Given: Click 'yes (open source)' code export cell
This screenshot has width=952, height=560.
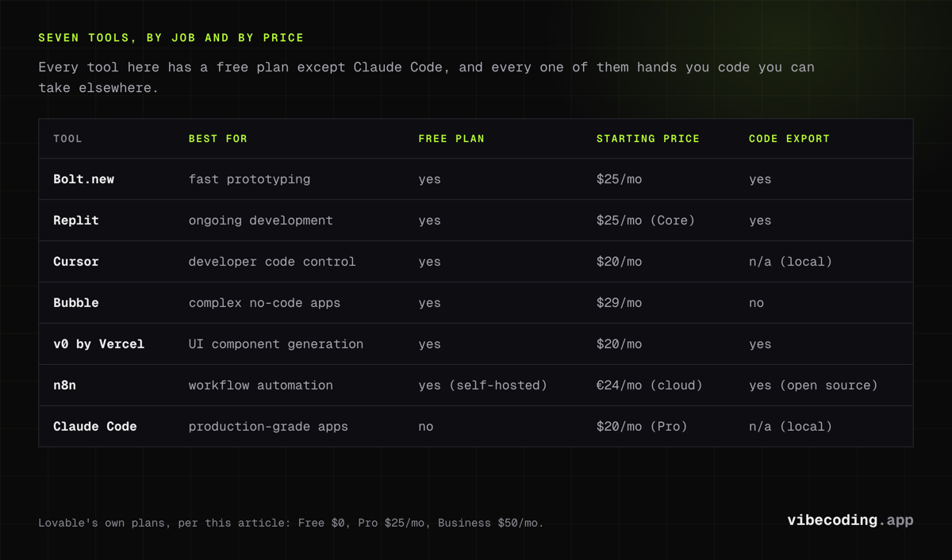Looking at the screenshot, I should click(813, 385).
